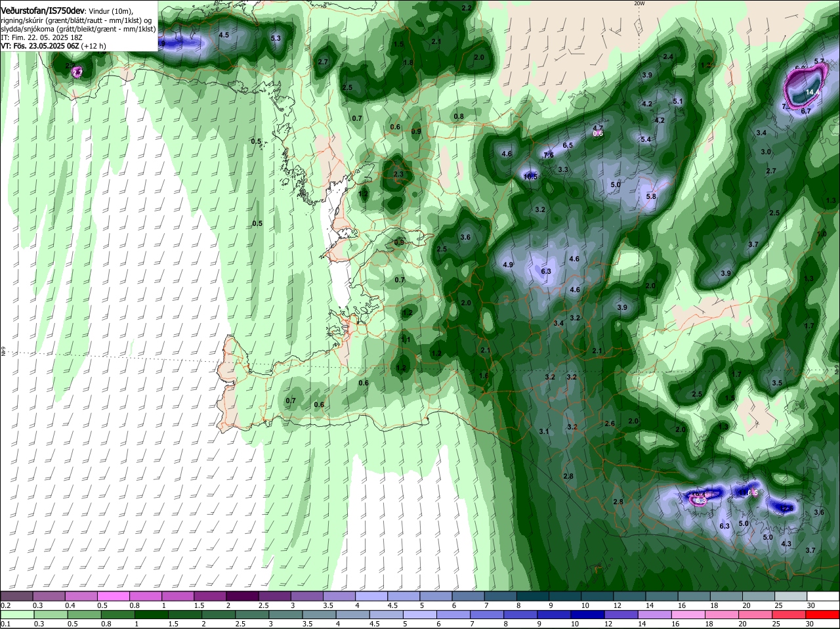This screenshot has width=840, height=629.
Task: Select the dark purple snow swatch for 2
Action: click(x=243, y=596)
